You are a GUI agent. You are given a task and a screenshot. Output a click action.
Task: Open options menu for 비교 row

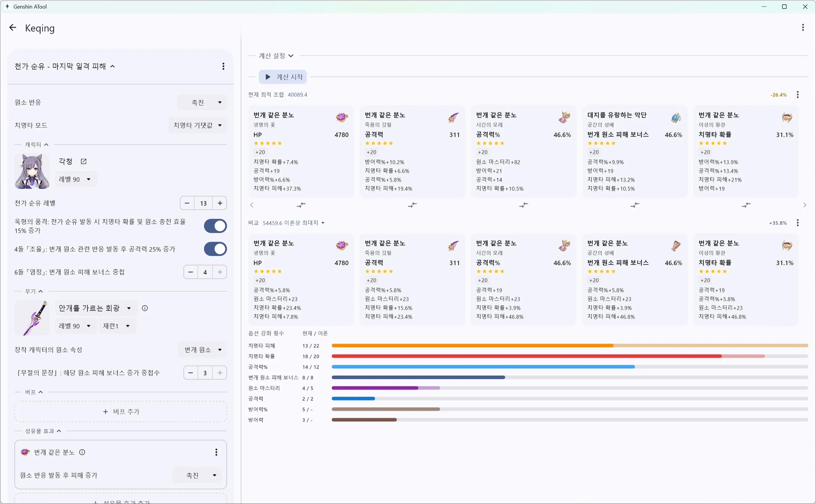(797, 223)
